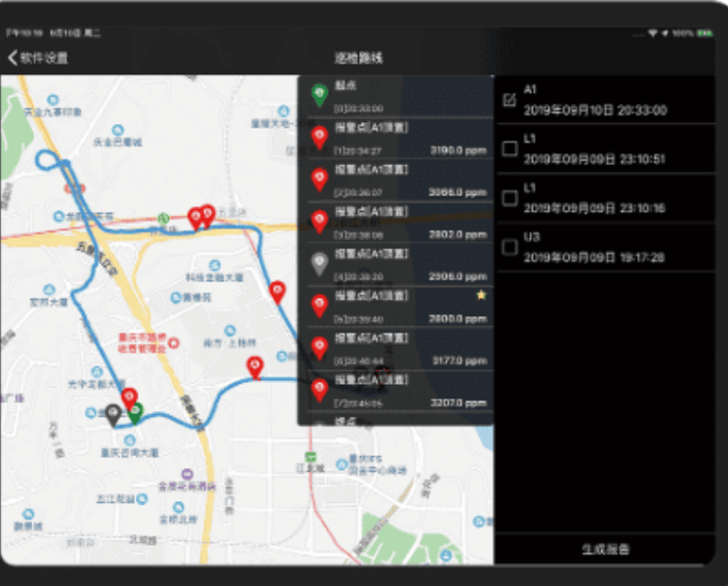
Task: Tap the yellow star on 2800.0 ppm row
Action: click(x=481, y=295)
